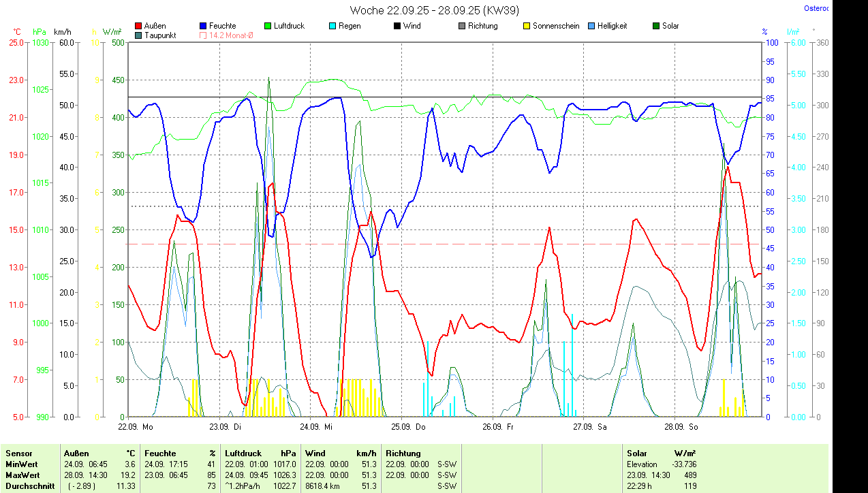Click the black Wind legend swatch
Viewport: 868px width, 493px height.
pyautogui.click(x=397, y=26)
